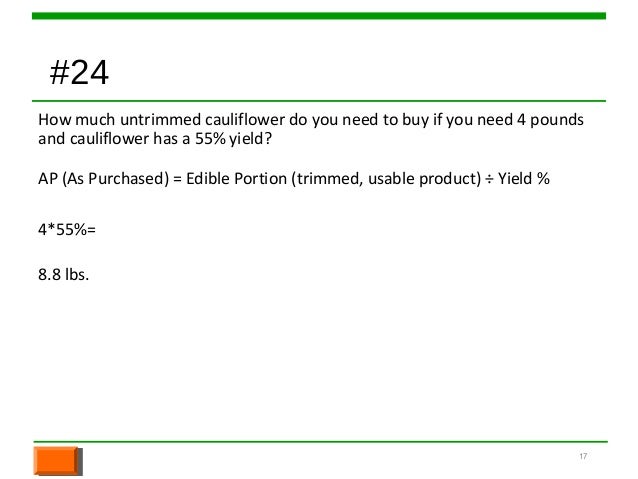Screen dimensions: 638x479
Task: Click the division sign before Yield %
Action: pyautogui.click(x=489, y=179)
